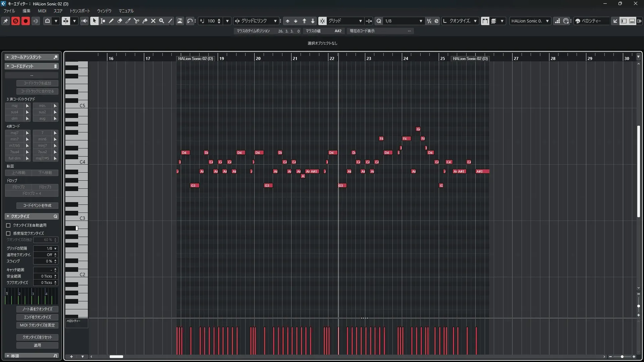Toggle the Solo editor button
The height and width of the screenshot is (362, 644).
point(15,21)
